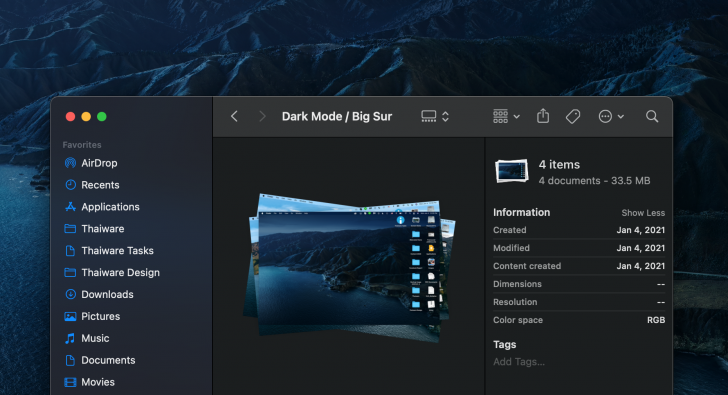728x395 pixels.
Task: Click the 4 documents - 33.5 MB text
Action: point(594,181)
